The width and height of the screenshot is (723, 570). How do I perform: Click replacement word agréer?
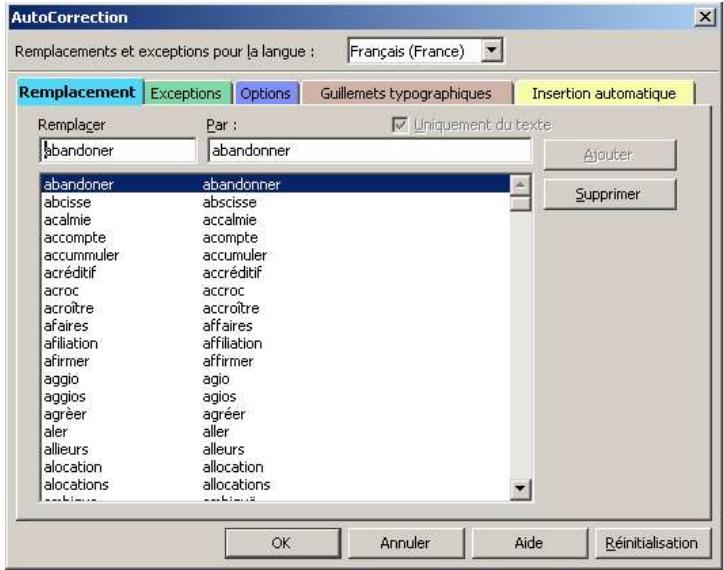[224, 414]
